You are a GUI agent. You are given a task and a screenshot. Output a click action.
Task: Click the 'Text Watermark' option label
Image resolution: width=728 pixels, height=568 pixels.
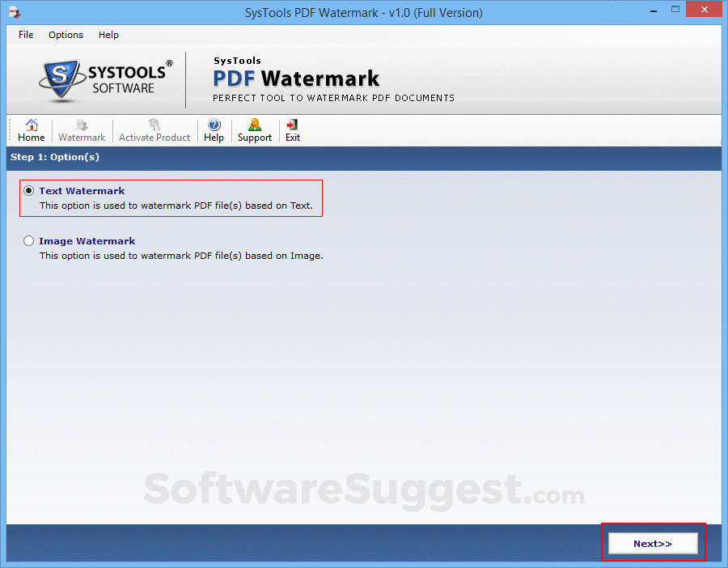tap(82, 191)
